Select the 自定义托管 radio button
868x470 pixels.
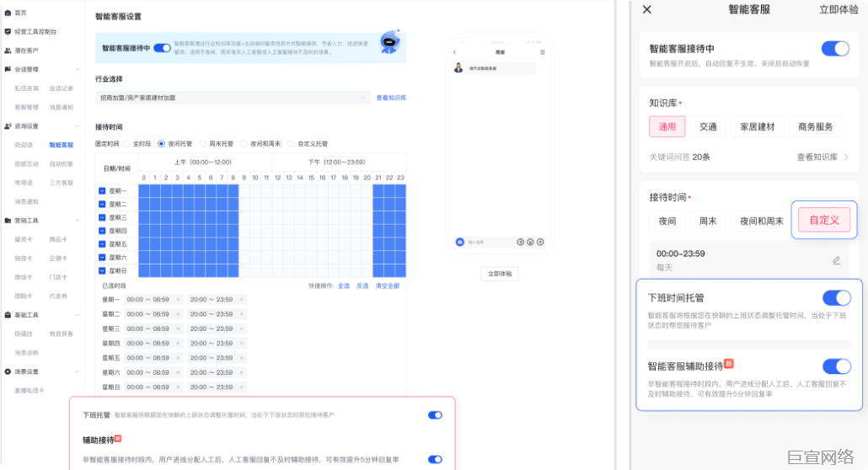(x=291, y=144)
